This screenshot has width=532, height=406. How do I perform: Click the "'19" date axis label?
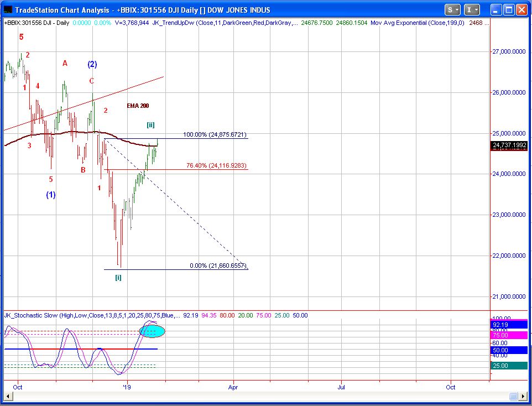[127, 387]
